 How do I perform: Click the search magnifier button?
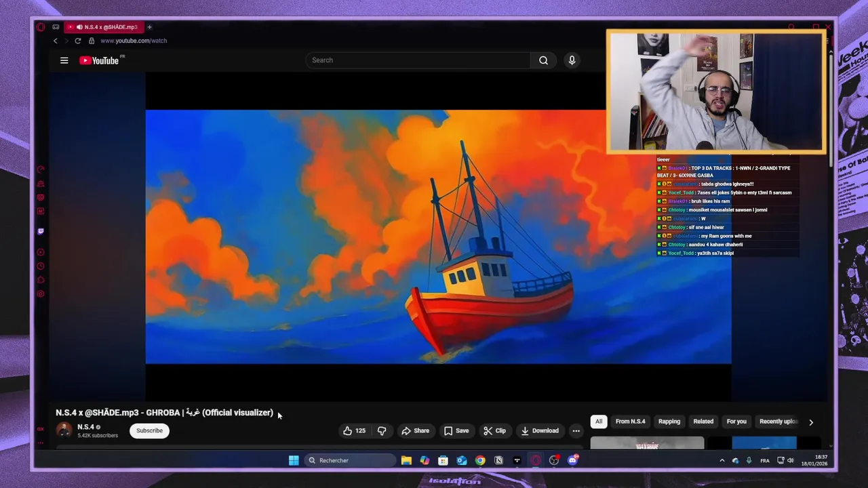point(543,60)
